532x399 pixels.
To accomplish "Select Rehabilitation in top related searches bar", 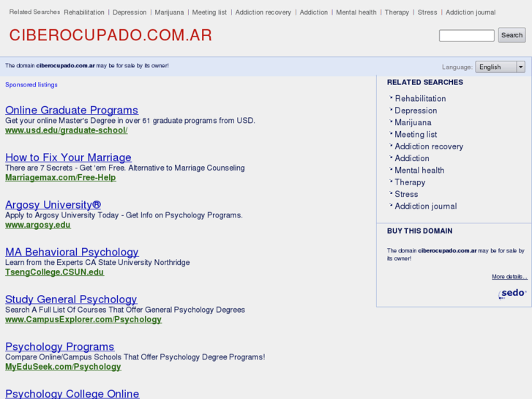I will coord(84,12).
